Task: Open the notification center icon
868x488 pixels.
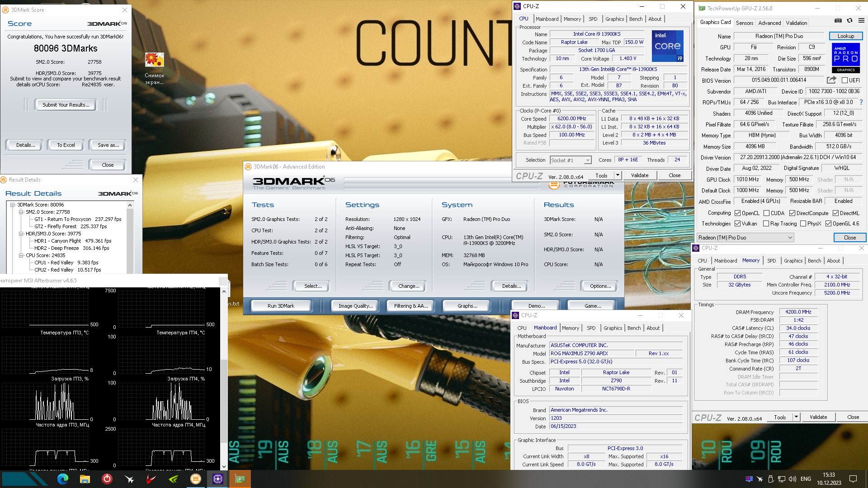Action: tap(853, 479)
